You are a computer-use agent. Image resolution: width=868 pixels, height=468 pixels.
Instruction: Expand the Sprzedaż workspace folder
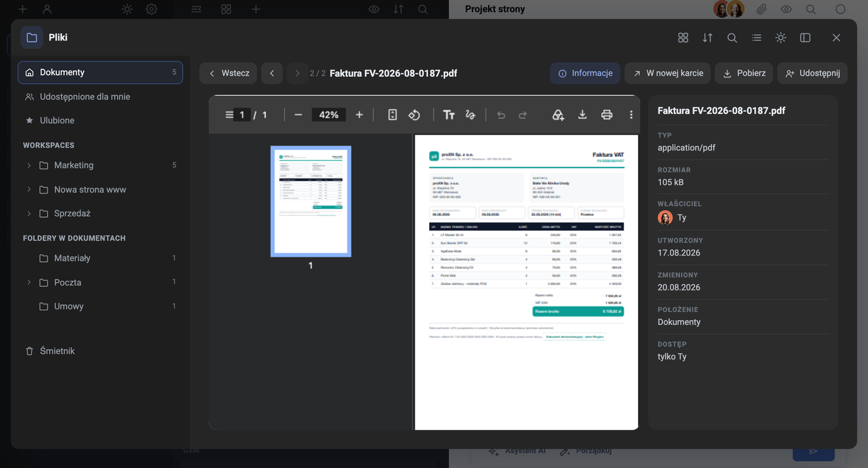point(29,213)
